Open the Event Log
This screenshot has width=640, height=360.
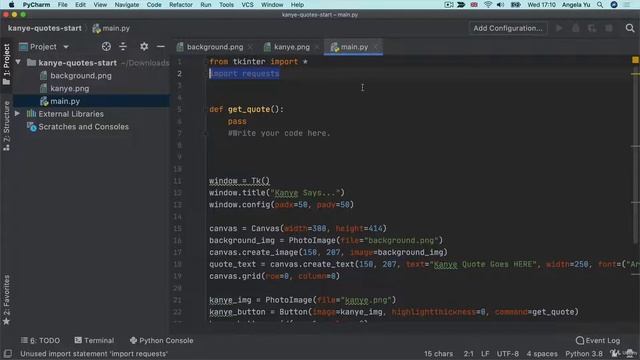click(x=598, y=340)
